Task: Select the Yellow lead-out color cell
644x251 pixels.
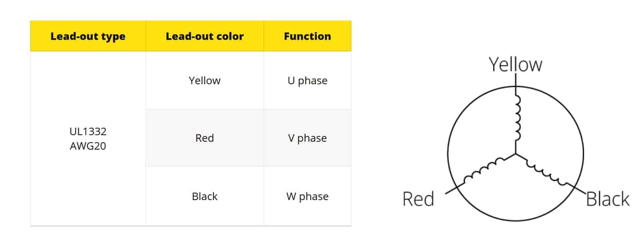Action: pyautogui.click(x=205, y=80)
